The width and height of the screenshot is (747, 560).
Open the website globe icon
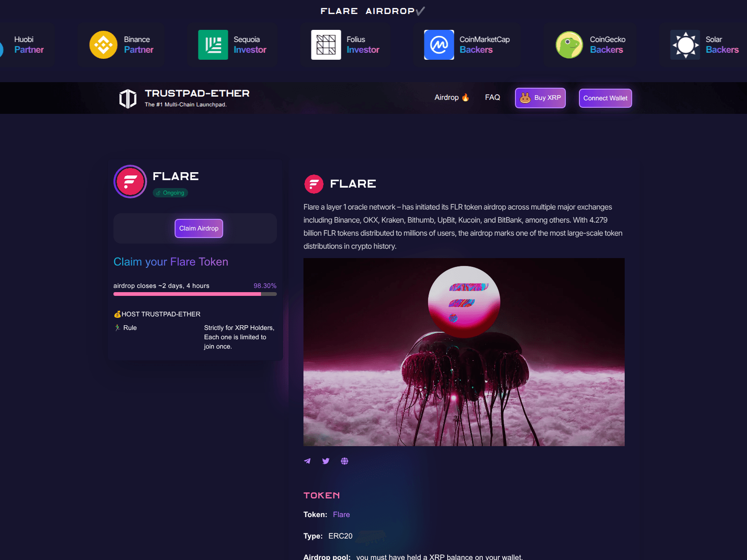click(345, 461)
